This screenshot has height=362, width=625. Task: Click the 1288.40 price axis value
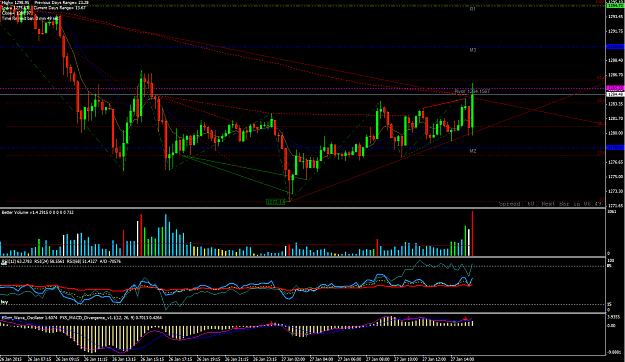pyautogui.click(x=615, y=60)
